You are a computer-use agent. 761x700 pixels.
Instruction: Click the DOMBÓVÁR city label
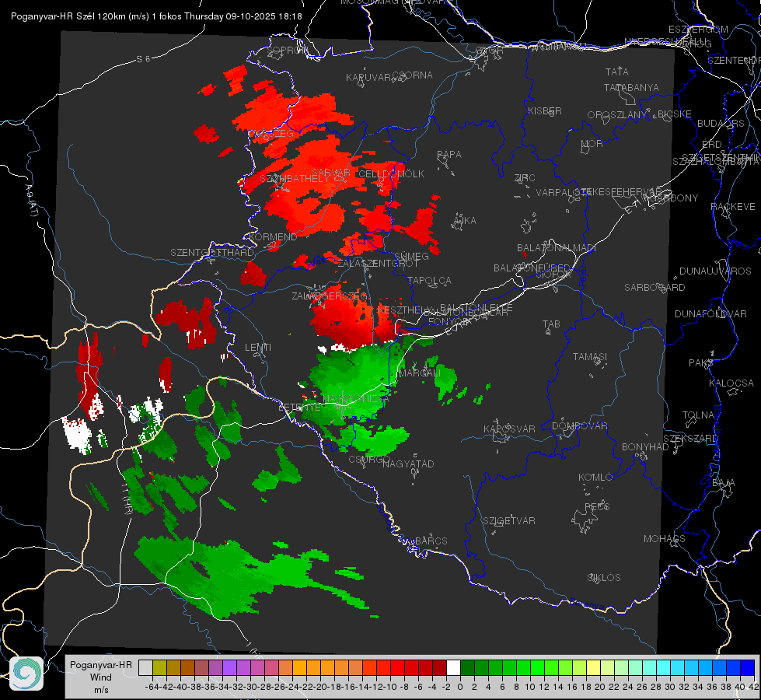pos(579,425)
